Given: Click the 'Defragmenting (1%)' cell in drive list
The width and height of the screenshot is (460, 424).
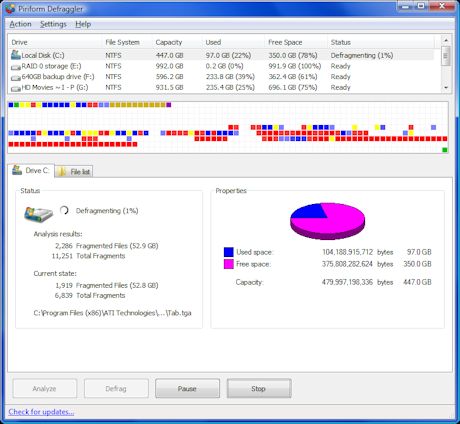Looking at the screenshot, I should point(362,55).
